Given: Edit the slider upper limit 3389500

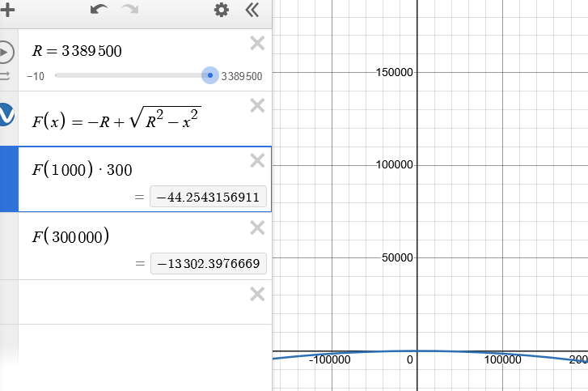Looking at the screenshot, I should pos(242,76).
